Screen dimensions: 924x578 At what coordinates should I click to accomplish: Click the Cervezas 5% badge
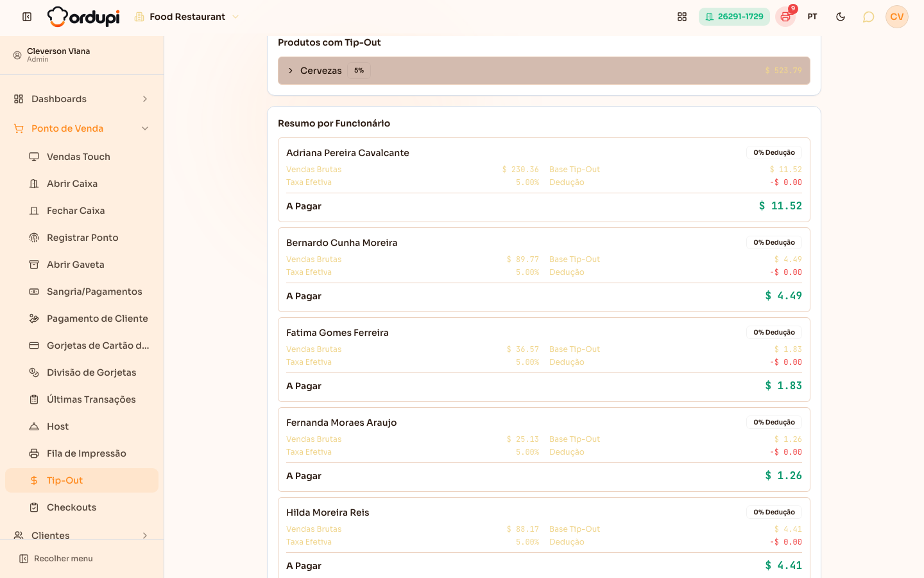pyautogui.click(x=359, y=71)
